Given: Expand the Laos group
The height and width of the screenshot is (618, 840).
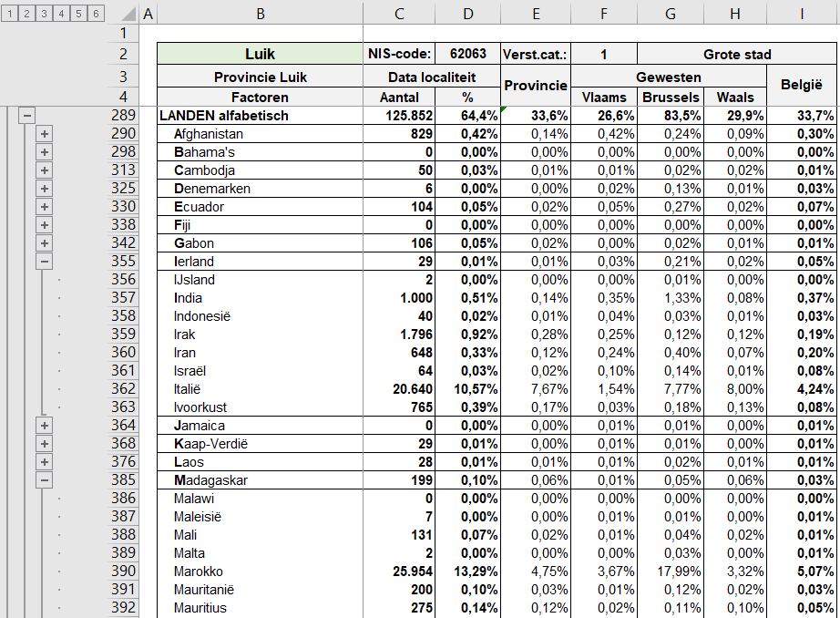Looking at the screenshot, I should (x=44, y=462).
